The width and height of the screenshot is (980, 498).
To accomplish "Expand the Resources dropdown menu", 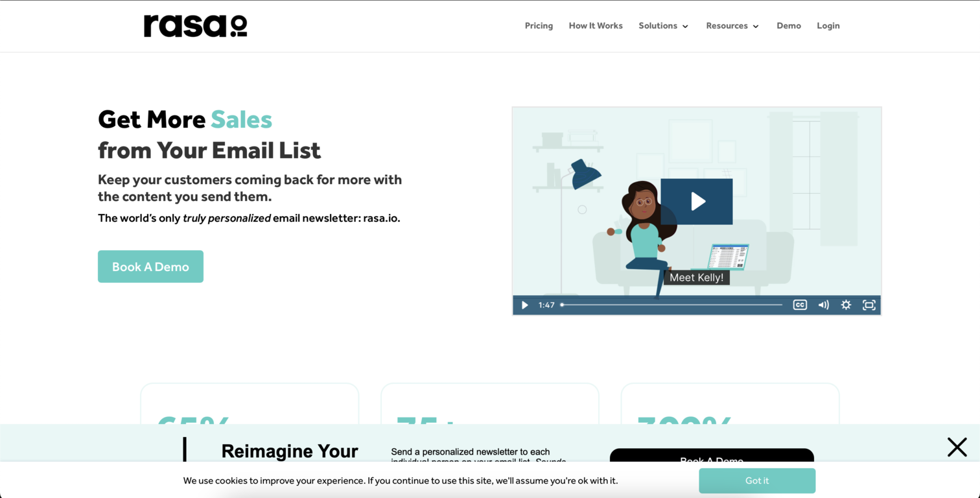I will [x=732, y=26].
